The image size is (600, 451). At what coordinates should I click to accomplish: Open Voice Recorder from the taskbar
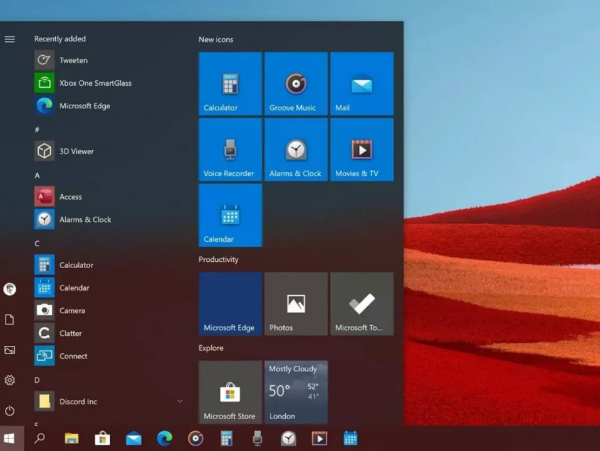(x=258, y=438)
